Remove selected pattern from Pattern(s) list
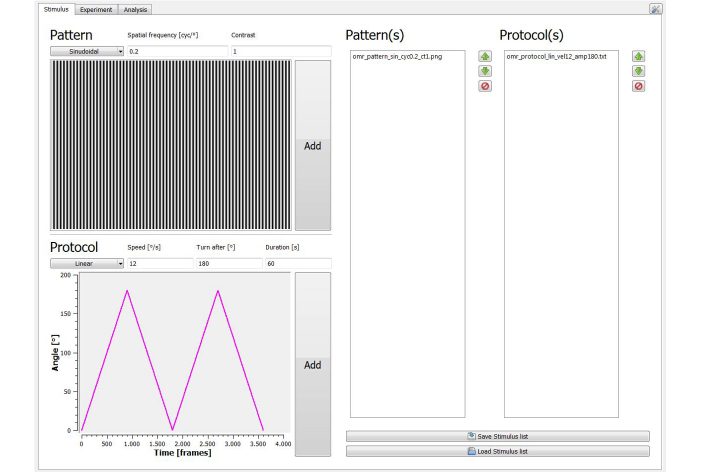Viewport: 704px width, 472px height. pos(484,86)
